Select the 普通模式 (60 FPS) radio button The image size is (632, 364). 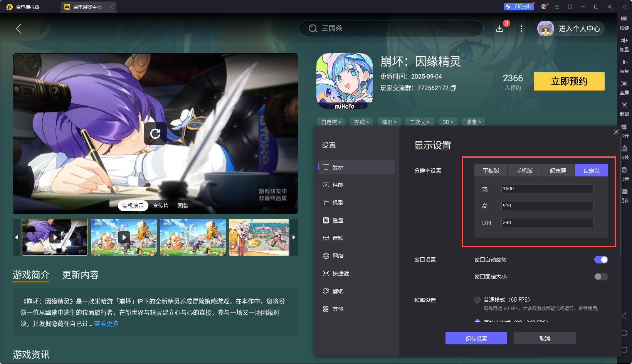tap(477, 300)
